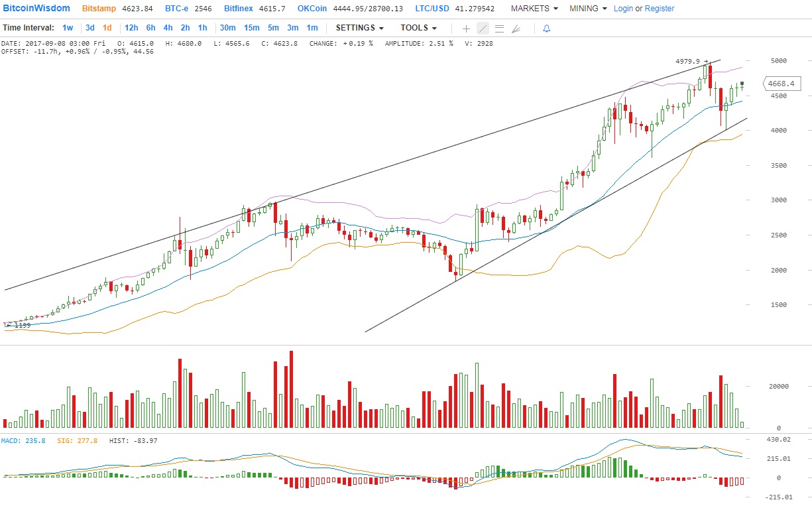Select the 1m time interval
The height and width of the screenshot is (512, 812).
(x=312, y=28)
